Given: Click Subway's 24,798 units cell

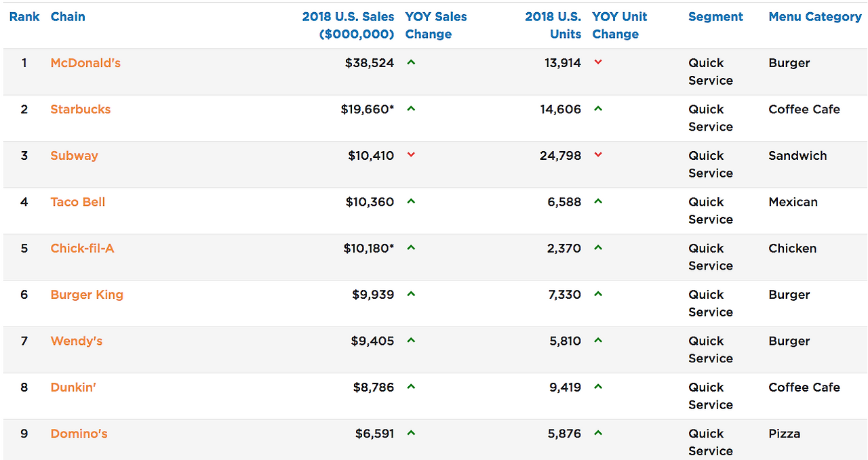Looking at the screenshot, I should tap(560, 156).
